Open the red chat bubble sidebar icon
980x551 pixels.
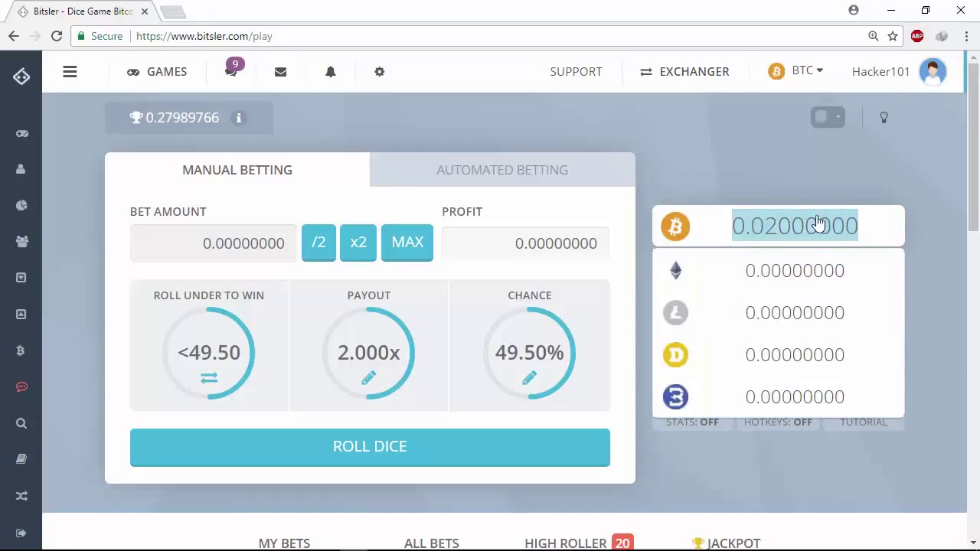21,387
